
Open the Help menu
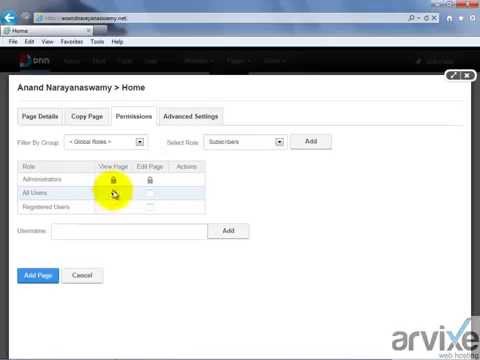coord(117,42)
